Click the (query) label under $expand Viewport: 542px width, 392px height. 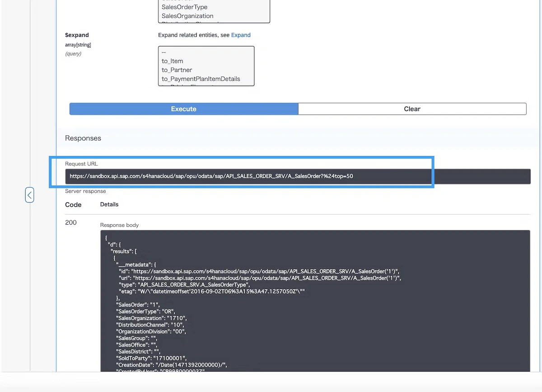click(73, 54)
